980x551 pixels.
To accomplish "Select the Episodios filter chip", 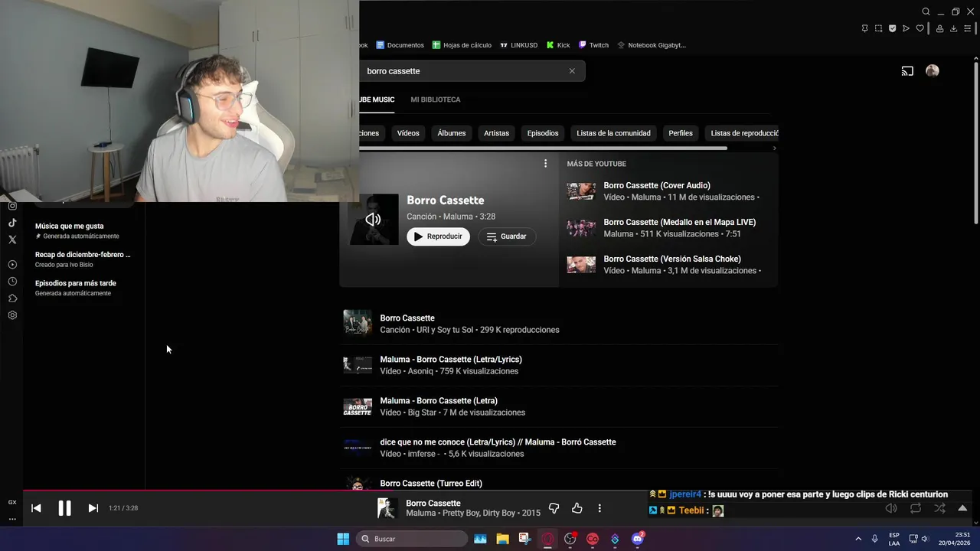I will click(543, 133).
